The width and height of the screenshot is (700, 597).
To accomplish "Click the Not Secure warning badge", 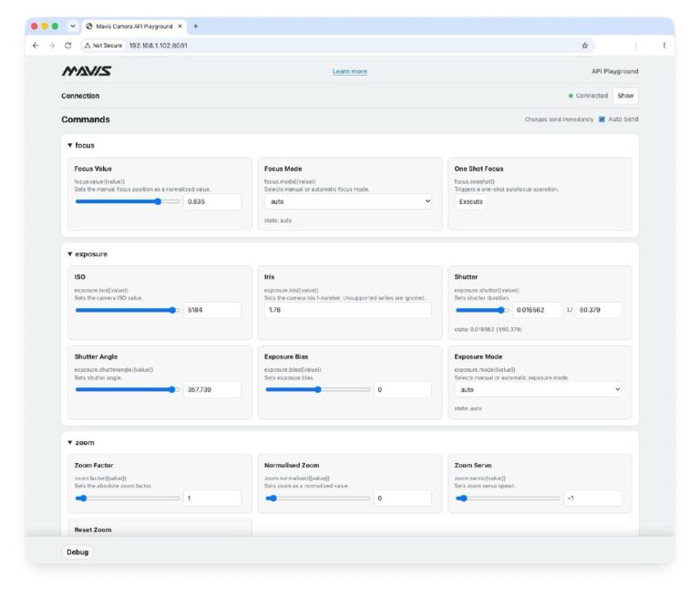I will (103, 46).
